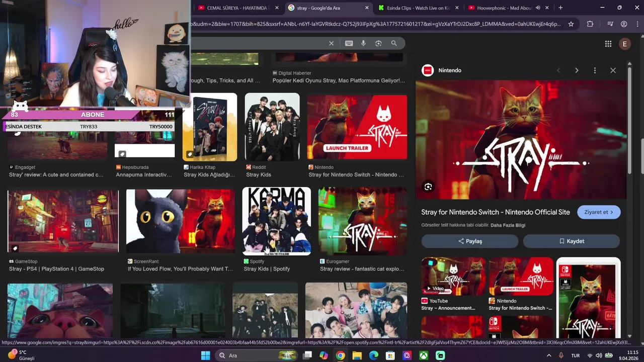Screen dimensions: 644x362
Task: Open Reddit Stray Kids group thumbnail
Action: click(x=272, y=127)
